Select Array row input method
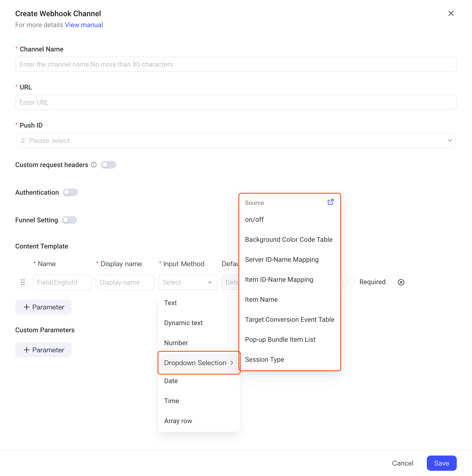 199,421
